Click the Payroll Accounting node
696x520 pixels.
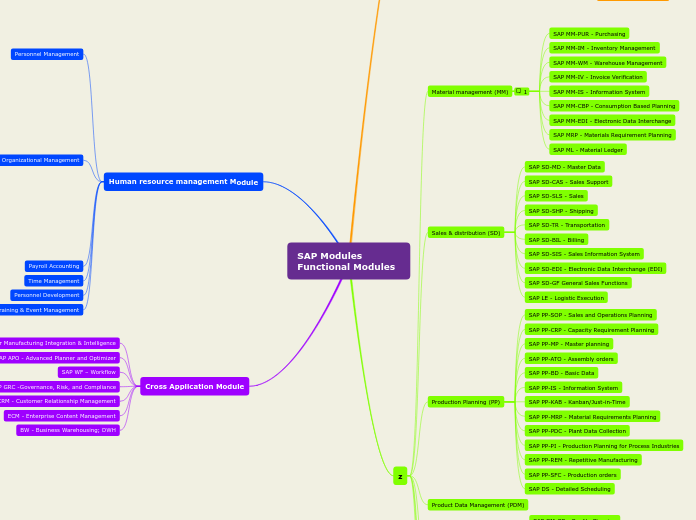54,266
